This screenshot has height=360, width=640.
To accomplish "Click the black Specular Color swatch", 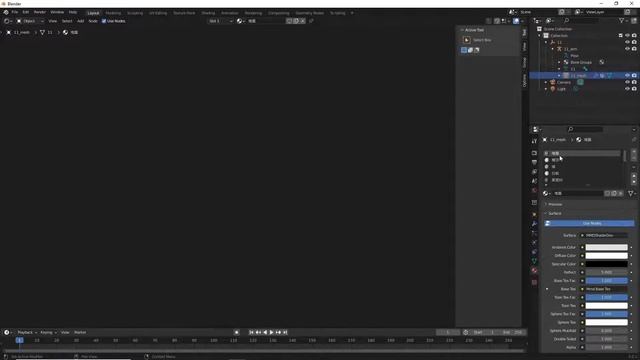I will 607,264.
